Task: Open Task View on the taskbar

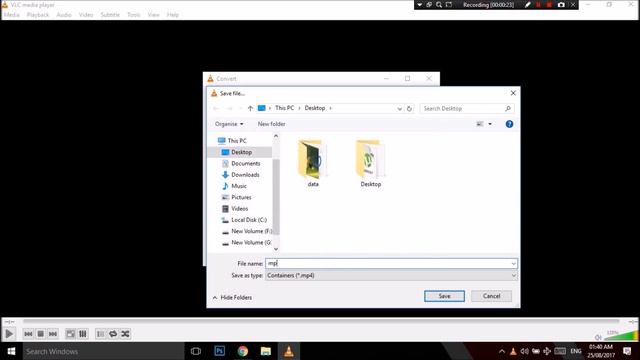Action: (x=196, y=351)
